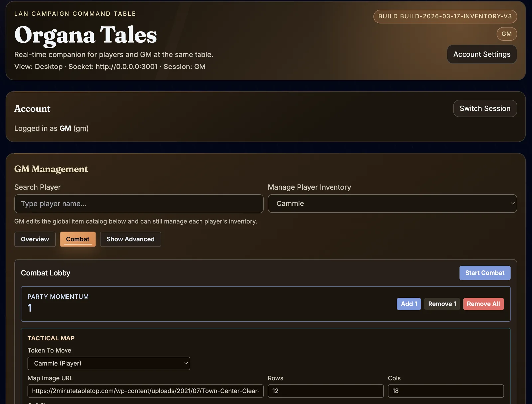
Task: Add 1 to party momentum
Action: coord(409,304)
